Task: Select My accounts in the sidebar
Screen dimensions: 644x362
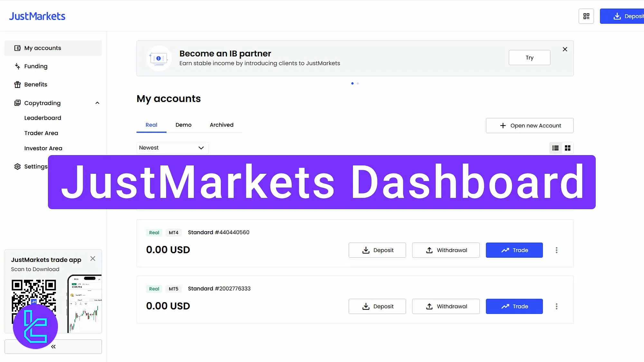Action: [53, 48]
